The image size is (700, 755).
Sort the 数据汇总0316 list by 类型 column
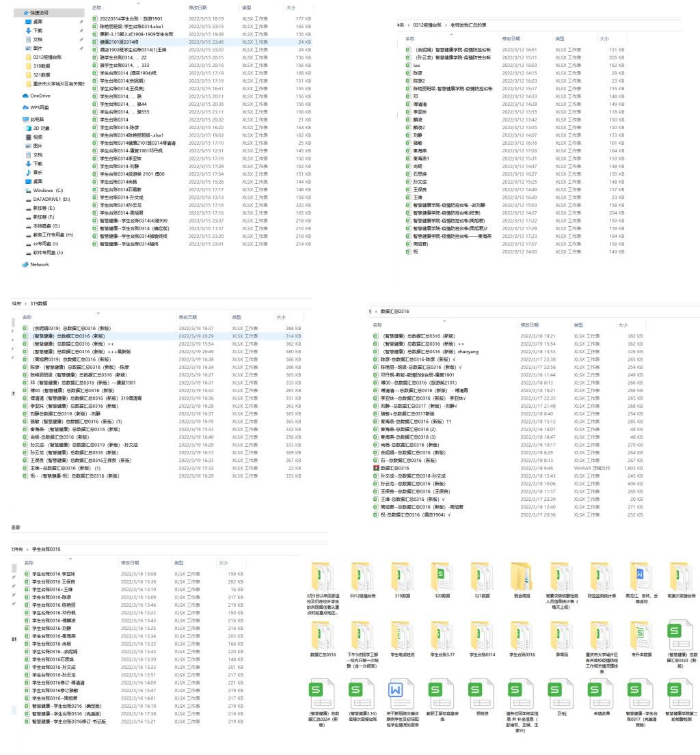(x=583, y=325)
